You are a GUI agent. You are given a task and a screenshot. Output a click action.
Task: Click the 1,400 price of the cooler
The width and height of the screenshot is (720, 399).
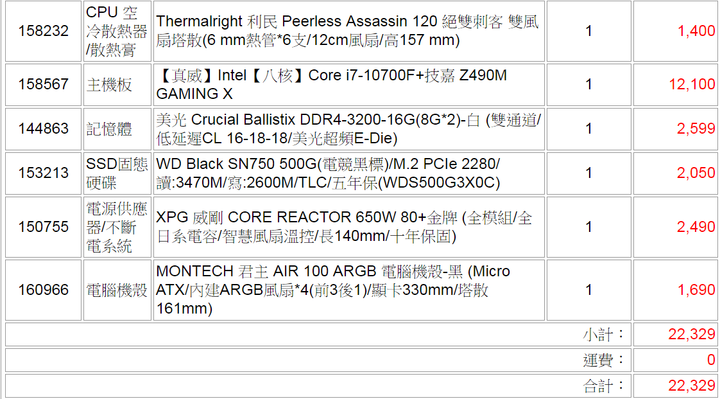[x=696, y=31]
